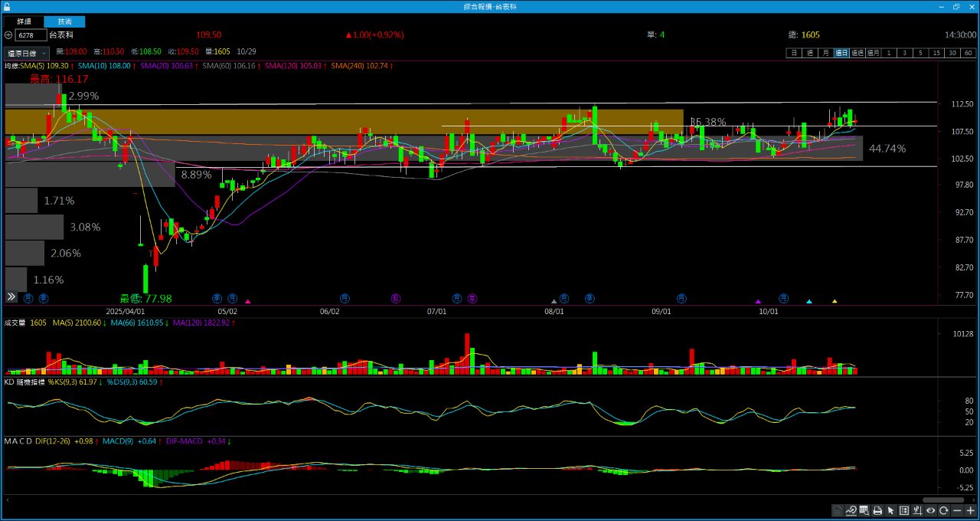Select the 月 monthly period button

pos(825,53)
